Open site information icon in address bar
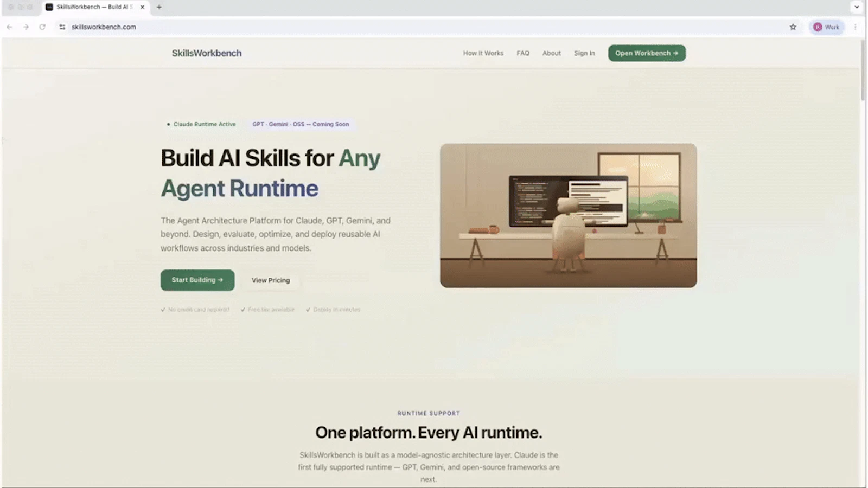The width and height of the screenshot is (868, 488). [62, 27]
